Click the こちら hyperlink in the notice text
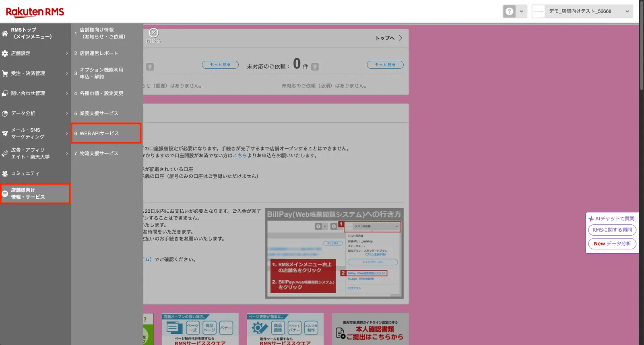644x345 pixels. coord(240,156)
